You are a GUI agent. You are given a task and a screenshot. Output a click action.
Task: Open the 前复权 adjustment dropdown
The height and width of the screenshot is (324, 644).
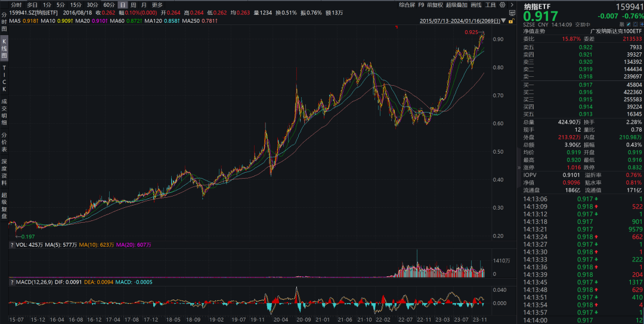pyautogui.click(x=435, y=5)
